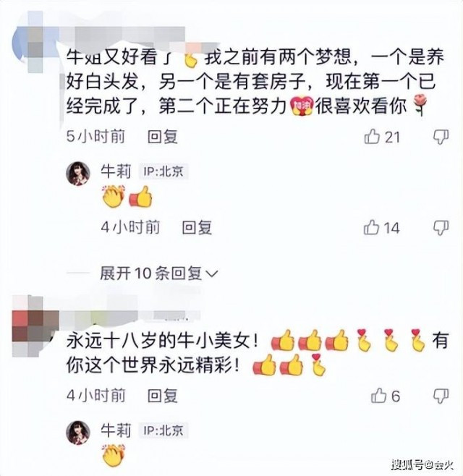Reply to the 5小时前 comment

pyautogui.click(x=163, y=137)
